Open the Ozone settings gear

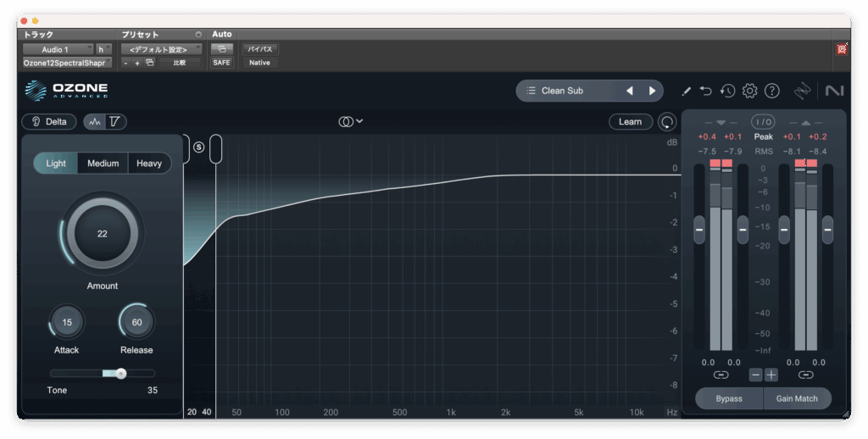pos(749,91)
